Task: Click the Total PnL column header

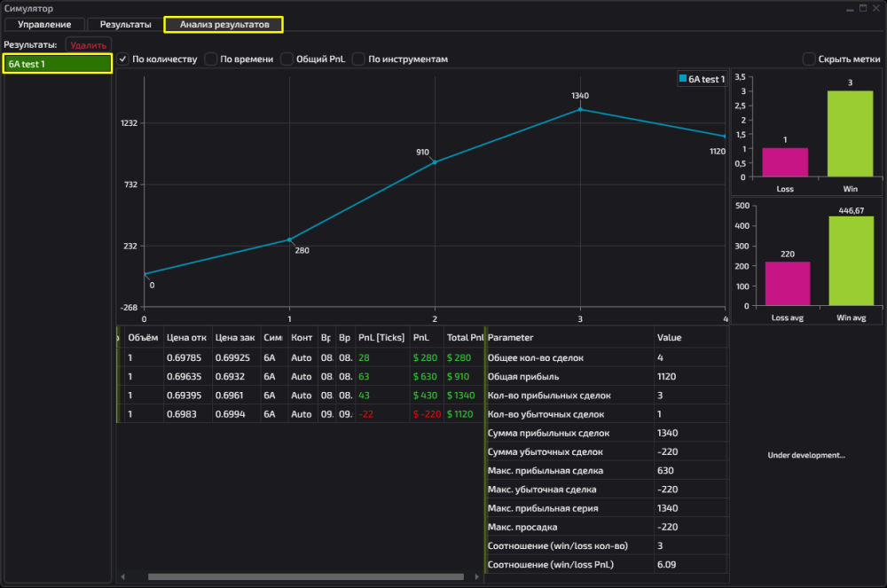Action: 465,338
